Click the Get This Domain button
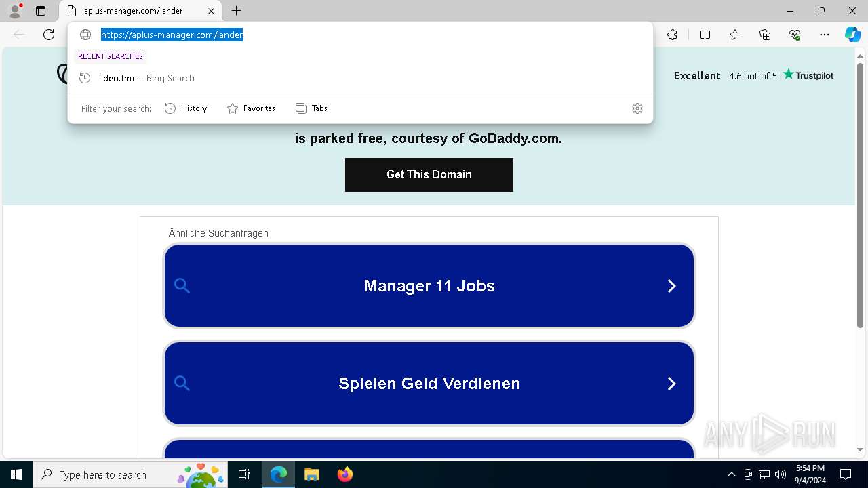Screen dimensions: 868x488 [429, 175]
